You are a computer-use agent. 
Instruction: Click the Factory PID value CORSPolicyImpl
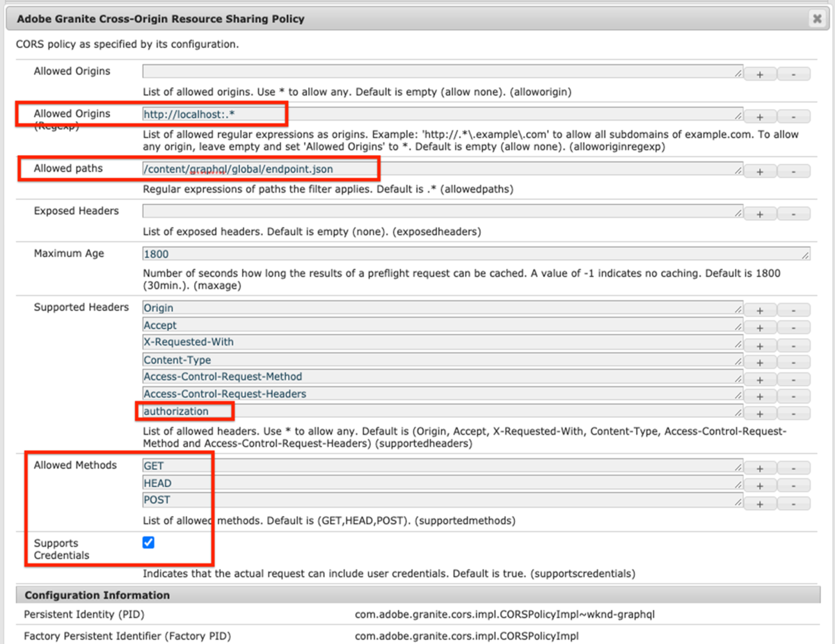[x=466, y=636]
